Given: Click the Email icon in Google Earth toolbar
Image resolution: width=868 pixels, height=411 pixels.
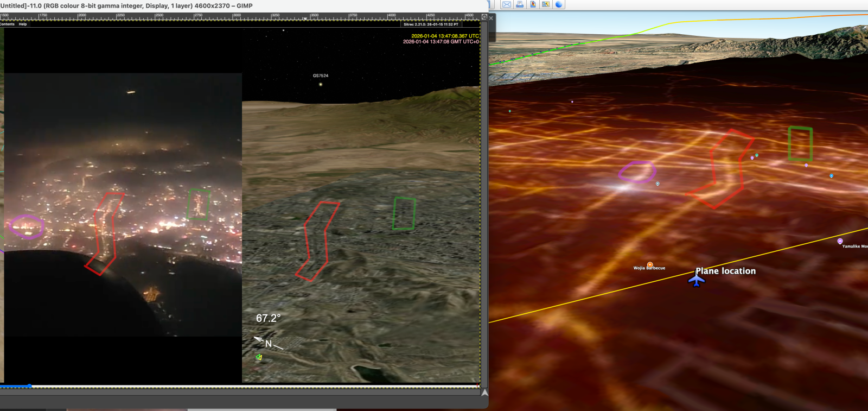Looking at the screenshot, I should 506,4.
